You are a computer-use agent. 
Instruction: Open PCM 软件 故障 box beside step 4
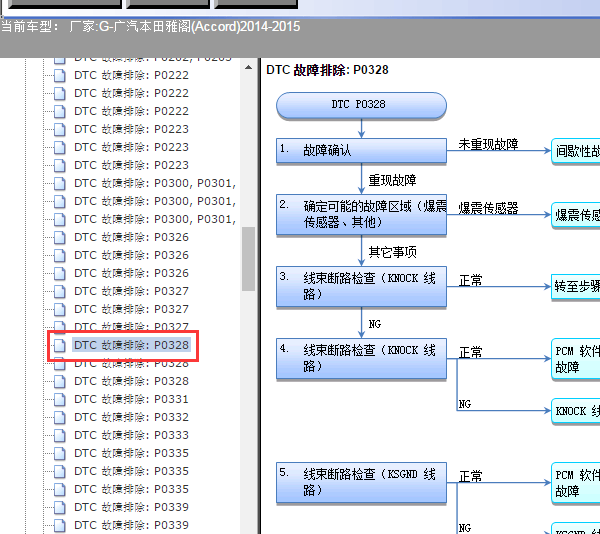click(x=576, y=359)
